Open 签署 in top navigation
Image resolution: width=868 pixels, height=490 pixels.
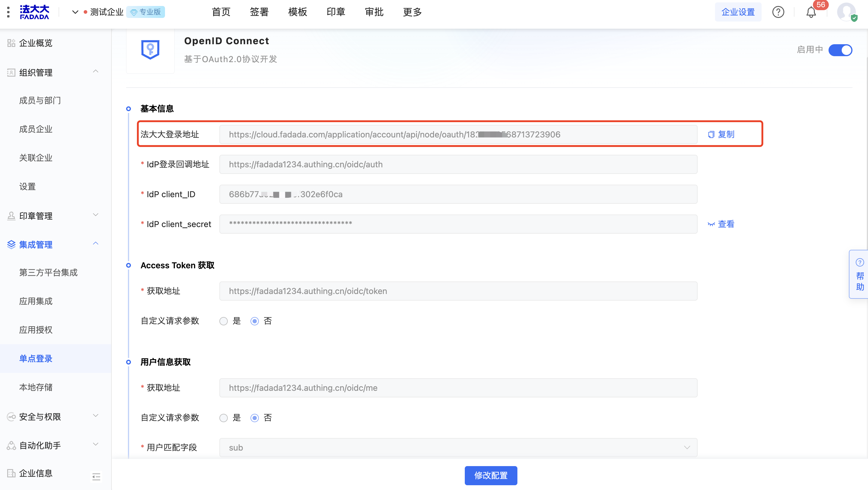tap(259, 12)
